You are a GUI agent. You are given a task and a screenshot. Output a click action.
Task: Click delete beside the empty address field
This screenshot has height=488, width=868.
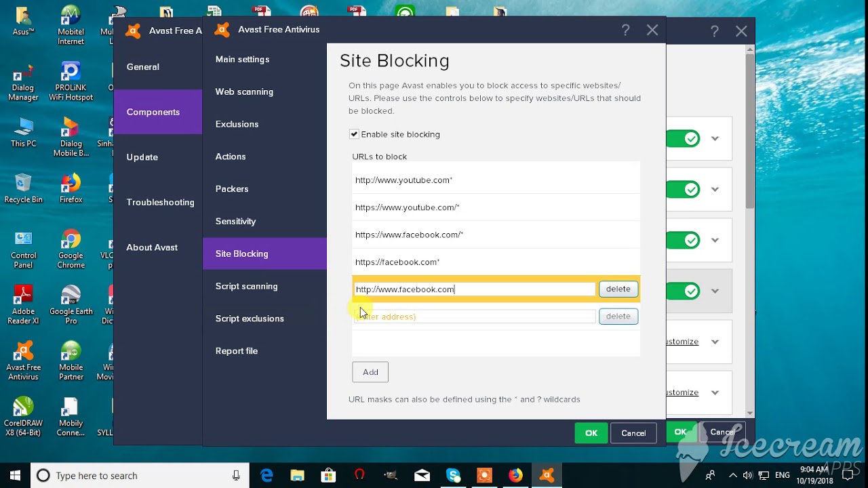point(618,316)
